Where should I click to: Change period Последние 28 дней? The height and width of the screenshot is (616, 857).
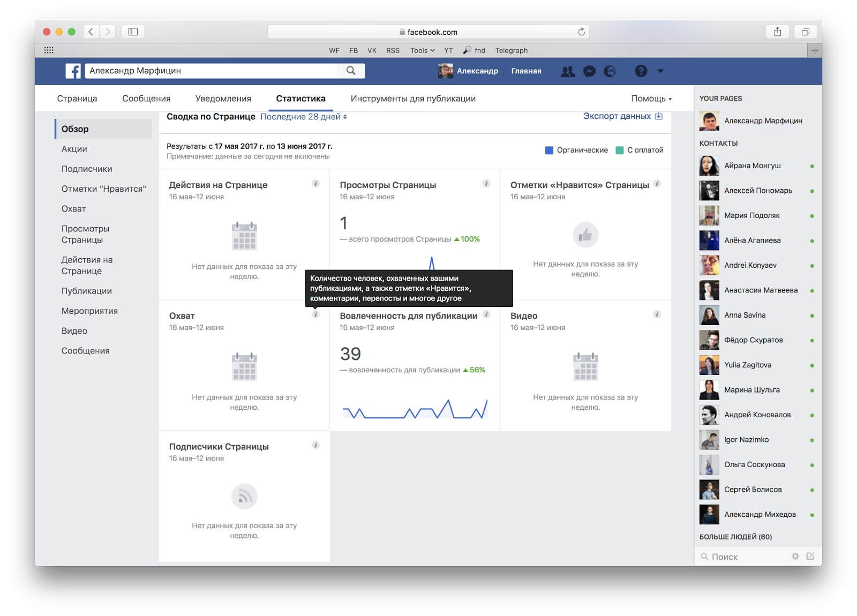304,117
